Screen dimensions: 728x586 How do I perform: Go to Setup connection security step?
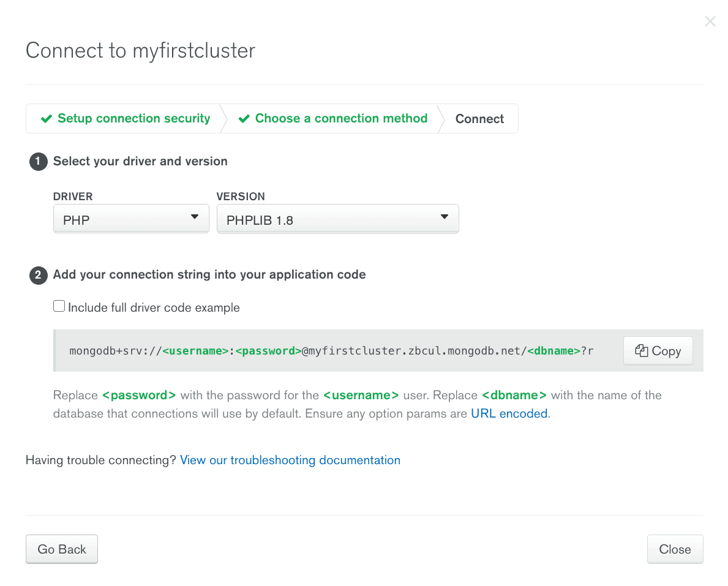pyautogui.click(x=133, y=119)
